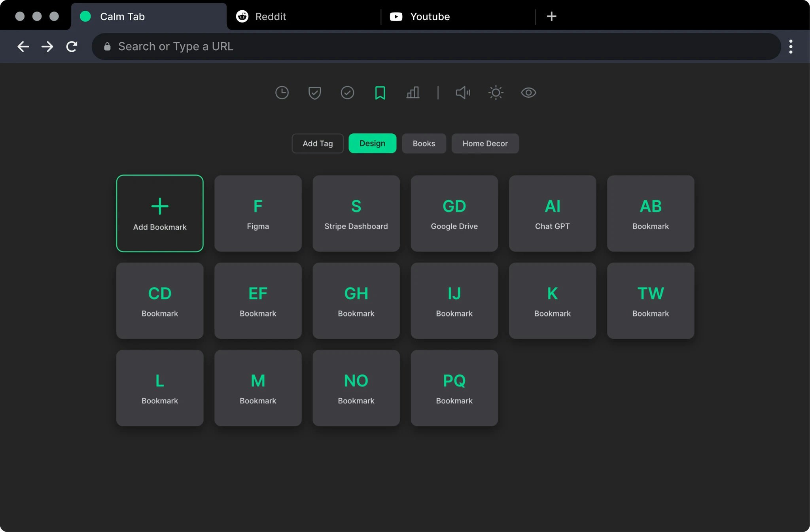Open the L bookmark tile
Screen dimensions: 810x532
click(160, 388)
